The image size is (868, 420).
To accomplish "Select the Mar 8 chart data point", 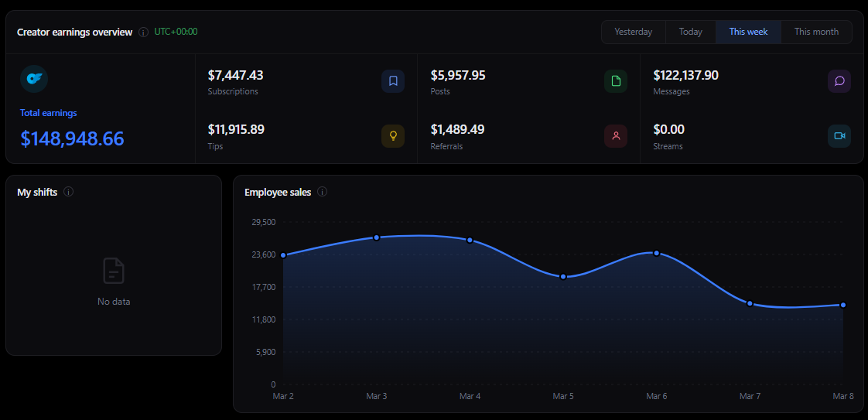I will [843, 305].
